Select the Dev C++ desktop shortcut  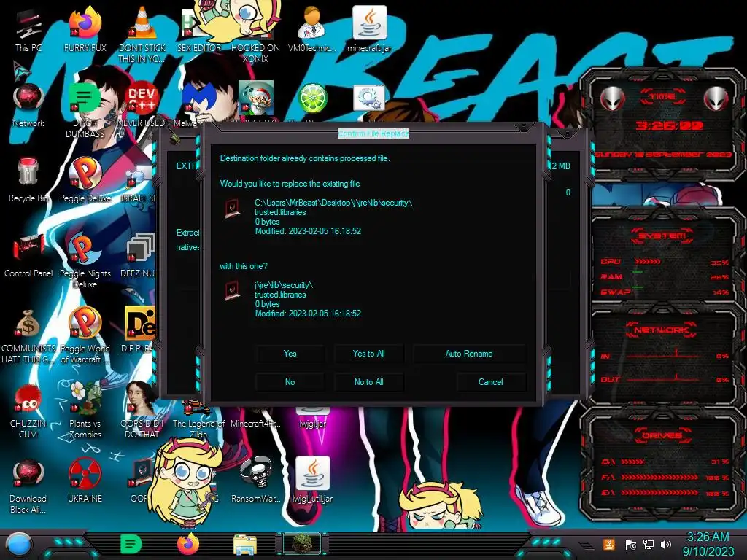[142, 106]
